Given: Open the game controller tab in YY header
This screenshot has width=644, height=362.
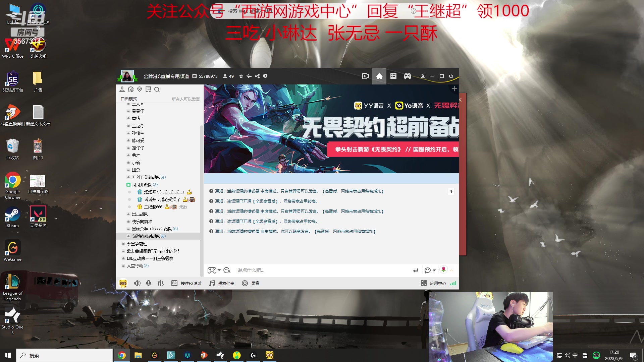Looking at the screenshot, I should click(x=408, y=76).
